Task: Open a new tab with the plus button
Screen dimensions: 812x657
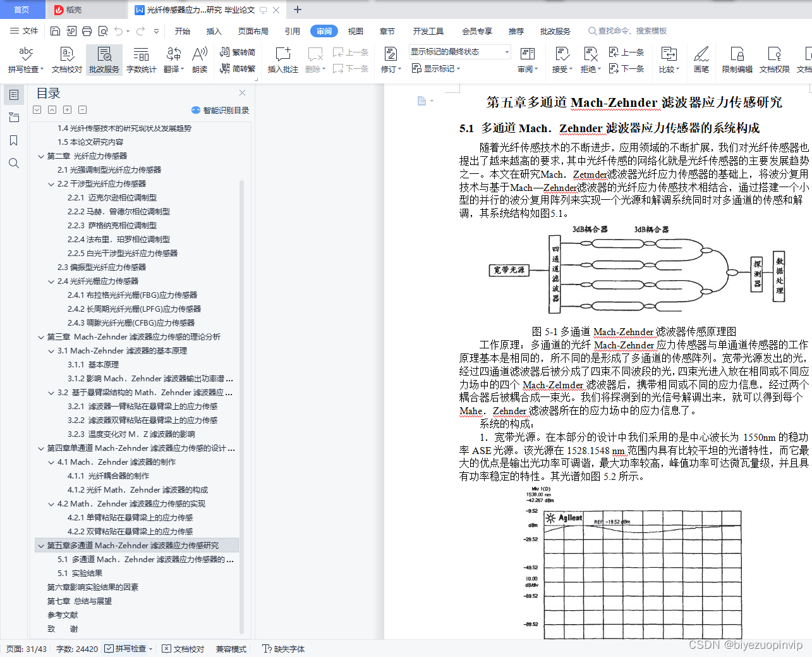Action: (298, 9)
